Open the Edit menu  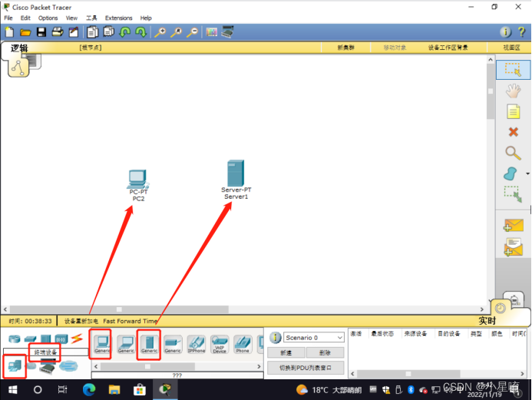point(25,18)
